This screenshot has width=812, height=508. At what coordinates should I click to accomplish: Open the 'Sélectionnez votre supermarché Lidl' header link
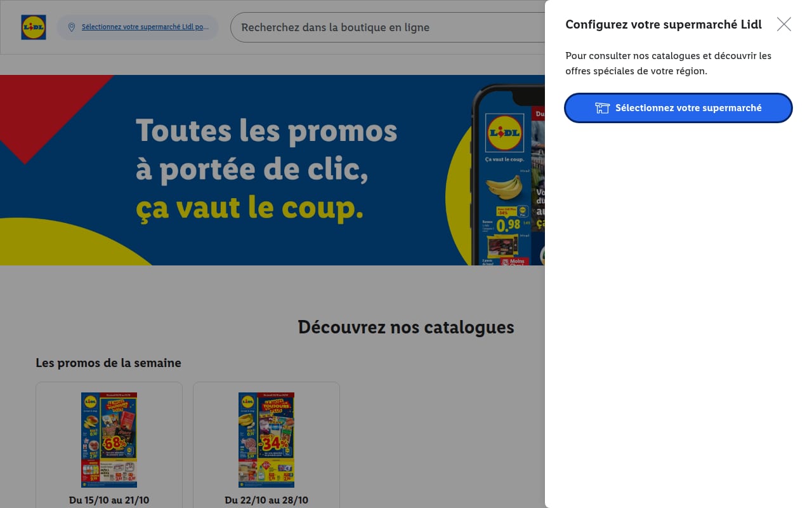point(145,27)
